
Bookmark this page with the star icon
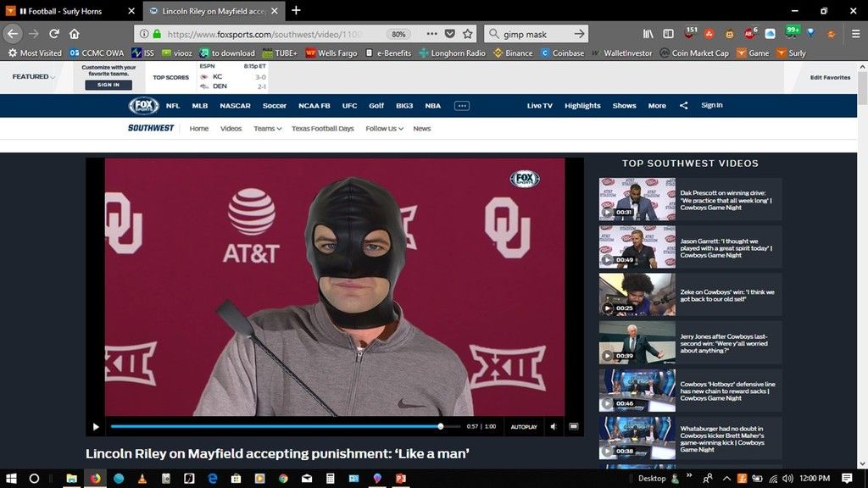click(468, 34)
